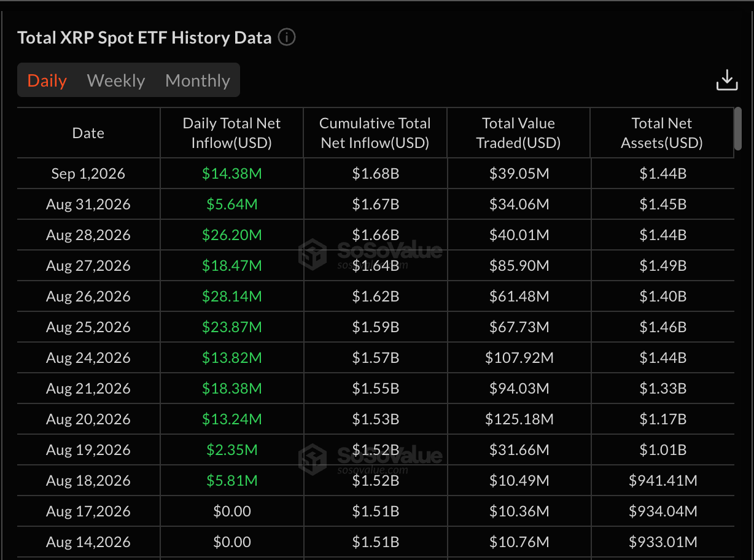Click the $31.66M value traded cell

click(x=519, y=450)
